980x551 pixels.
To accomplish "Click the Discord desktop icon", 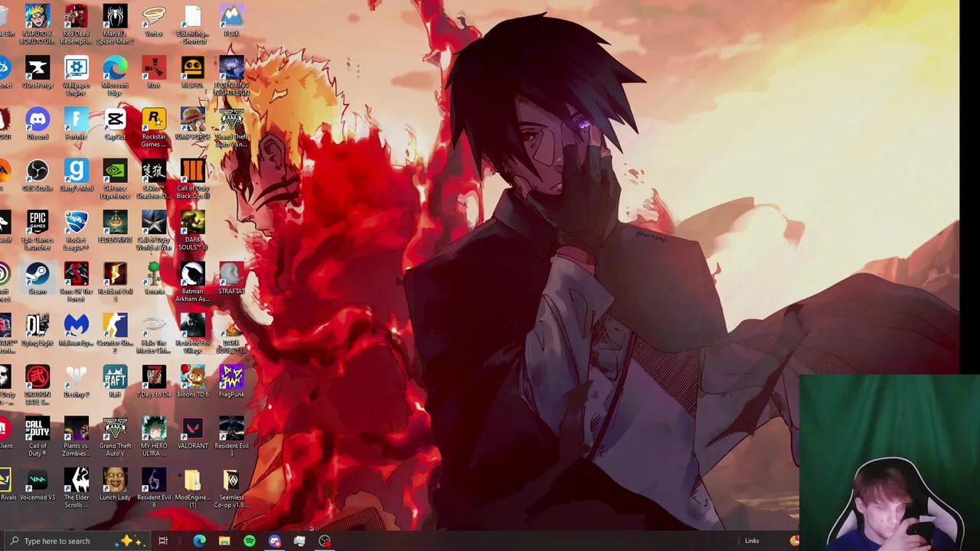I will coord(38,123).
